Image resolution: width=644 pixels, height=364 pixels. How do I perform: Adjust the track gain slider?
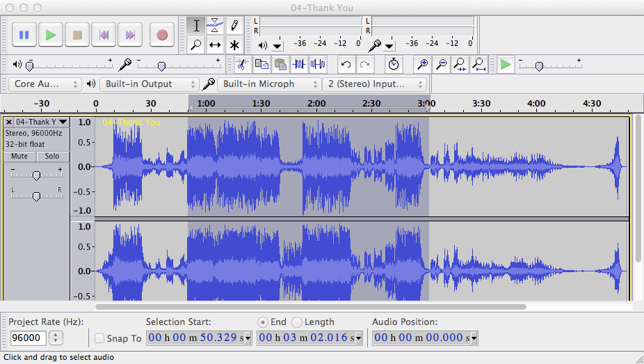(37, 175)
